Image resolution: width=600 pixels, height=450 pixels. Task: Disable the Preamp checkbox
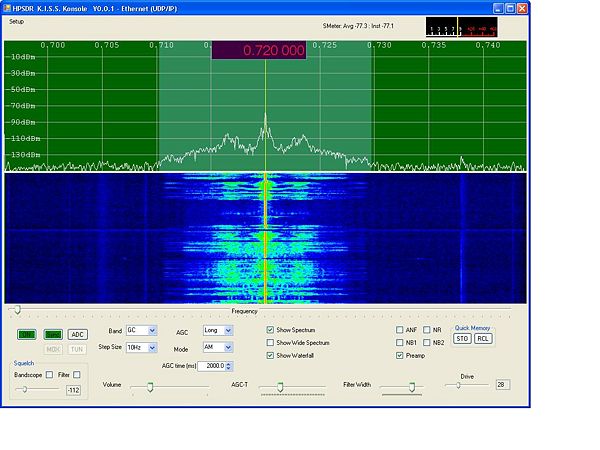click(x=400, y=355)
